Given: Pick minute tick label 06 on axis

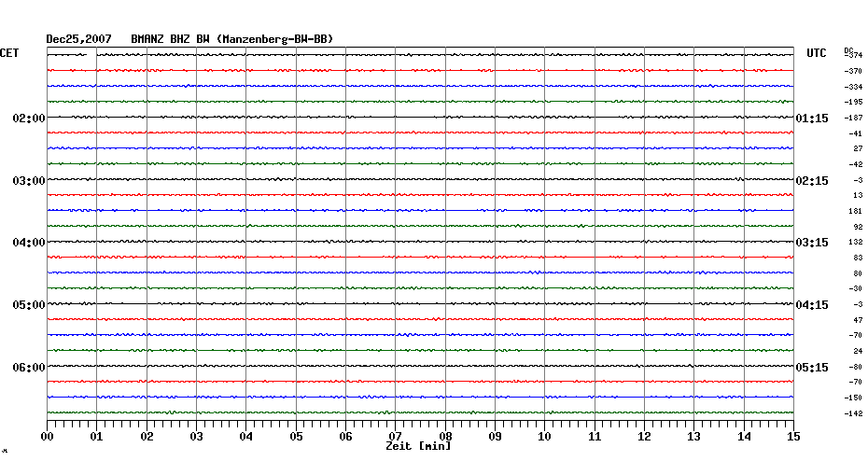Looking at the screenshot, I should point(346,437).
